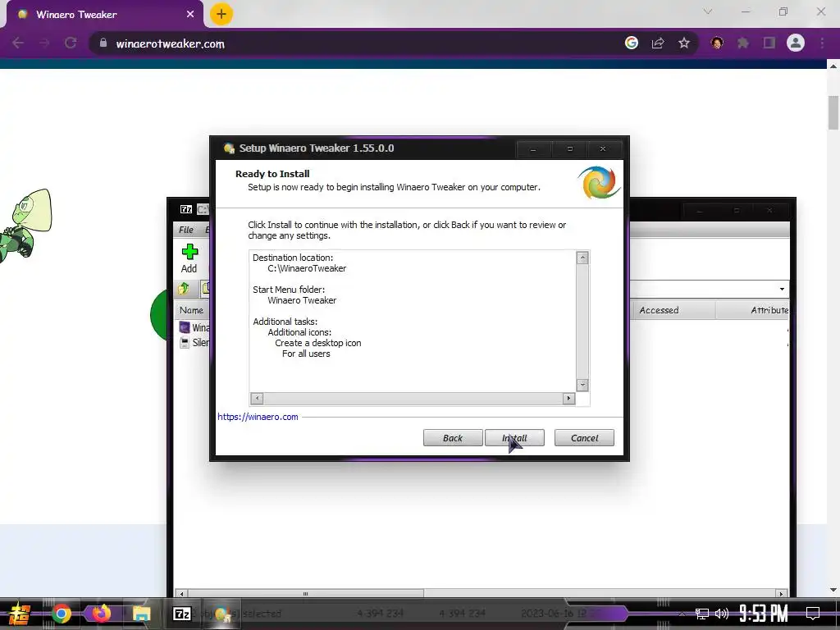Open the Chrome profile avatar
This screenshot has width=840, height=630.
click(x=796, y=43)
